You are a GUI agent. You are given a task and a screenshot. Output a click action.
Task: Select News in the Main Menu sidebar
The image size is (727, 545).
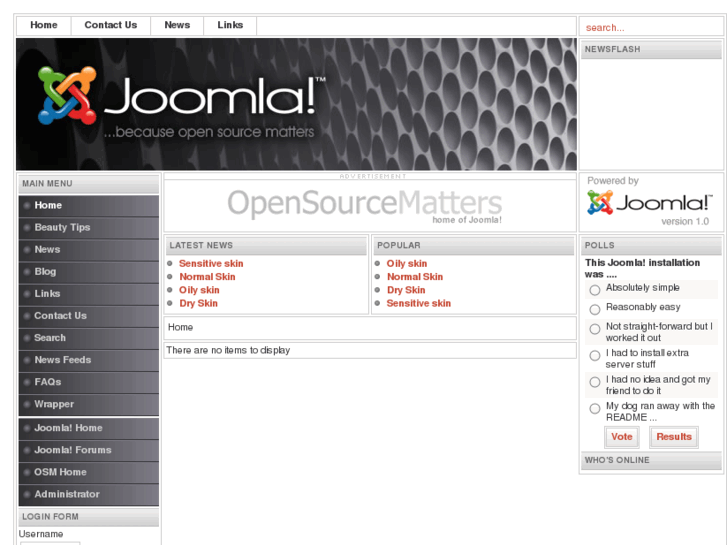coord(89,250)
